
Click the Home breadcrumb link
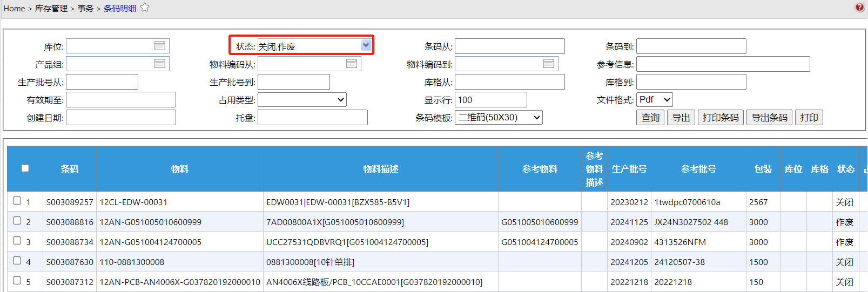click(14, 9)
